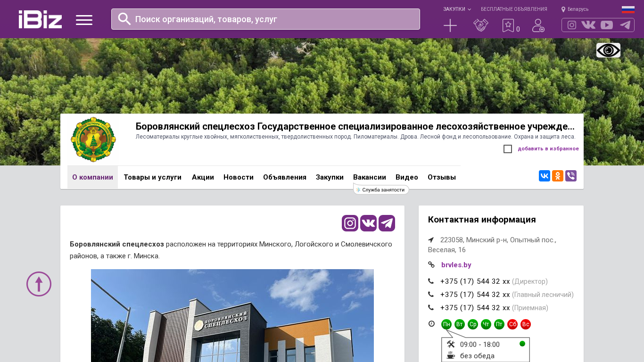Select Tuesday (Вт) schedule circle
This screenshot has height=362, width=644.
(460, 324)
